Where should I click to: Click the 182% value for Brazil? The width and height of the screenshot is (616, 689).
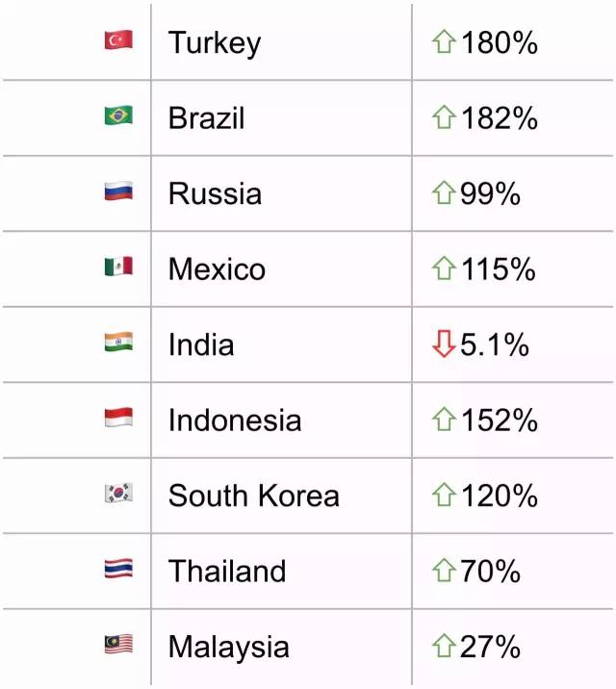499,118
